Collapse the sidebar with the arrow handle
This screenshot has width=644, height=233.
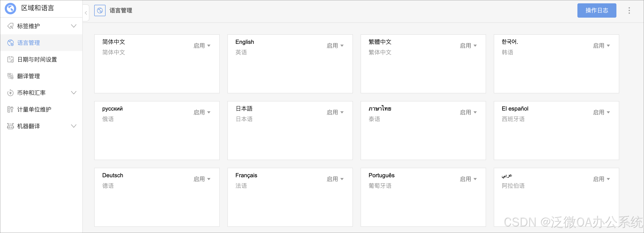86,13
